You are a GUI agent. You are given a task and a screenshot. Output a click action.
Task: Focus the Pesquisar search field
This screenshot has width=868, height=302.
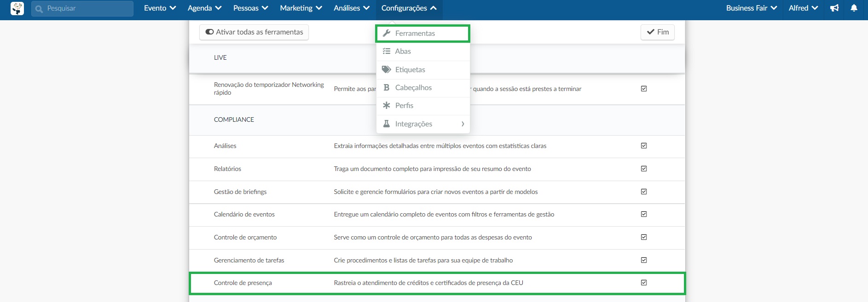pos(82,9)
